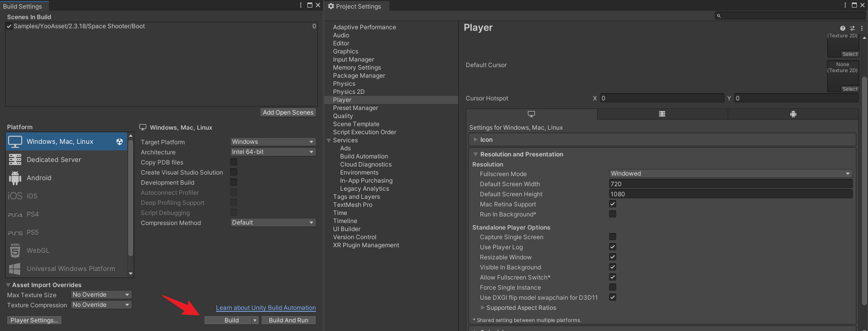Image resolution: width=868 pixels, height=331 pixels.
Task: Open Fullscreen Mode Windowed dropdown
Action: coord(731,174)
